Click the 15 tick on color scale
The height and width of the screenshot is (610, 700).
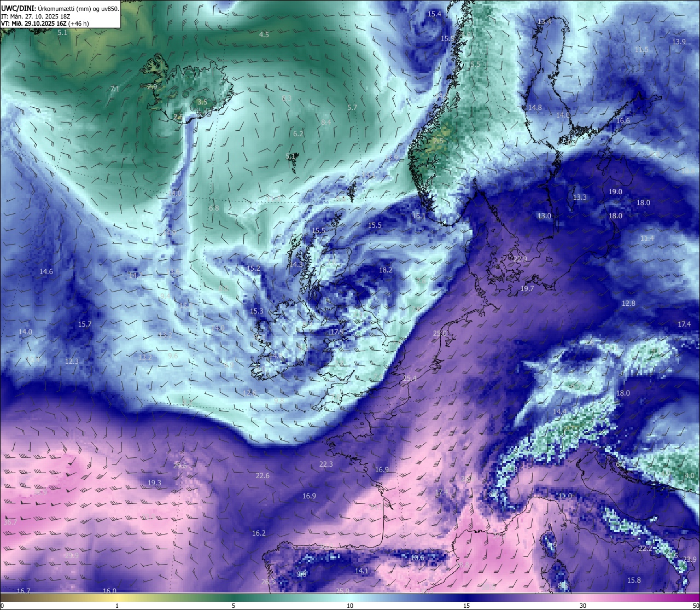coord(466,606)
